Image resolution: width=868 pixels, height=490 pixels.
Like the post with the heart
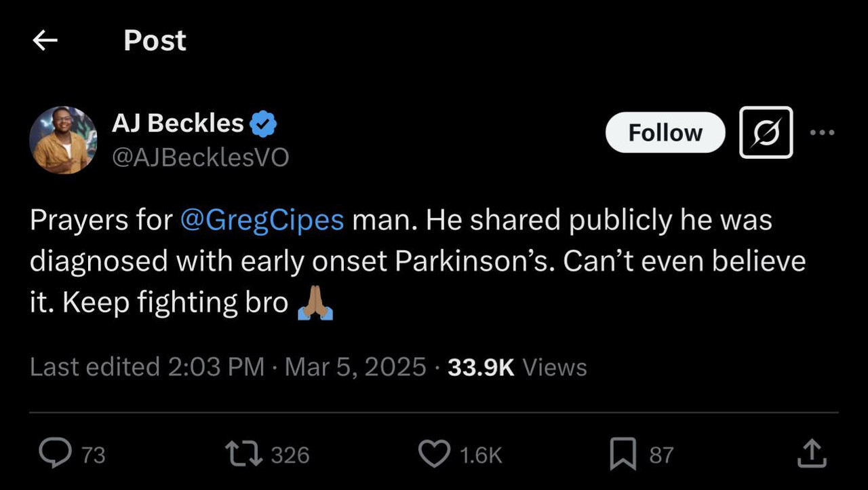coord(434,454)
